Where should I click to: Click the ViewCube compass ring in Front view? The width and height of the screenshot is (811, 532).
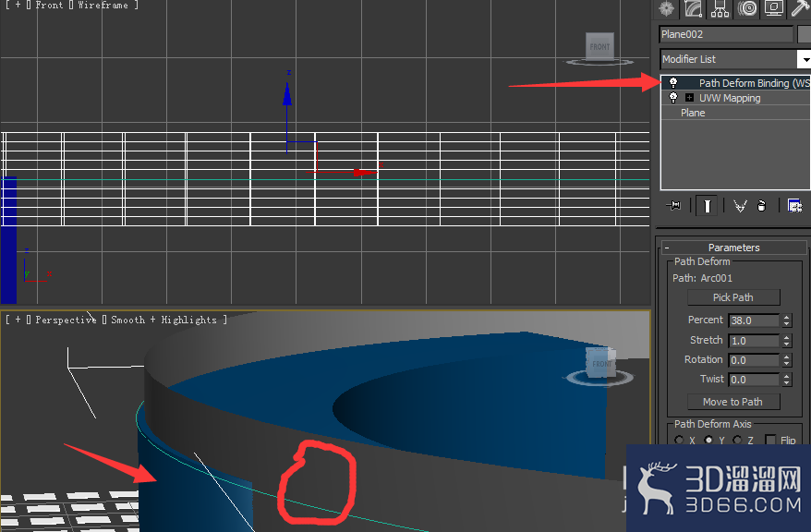tap(599, 63)
